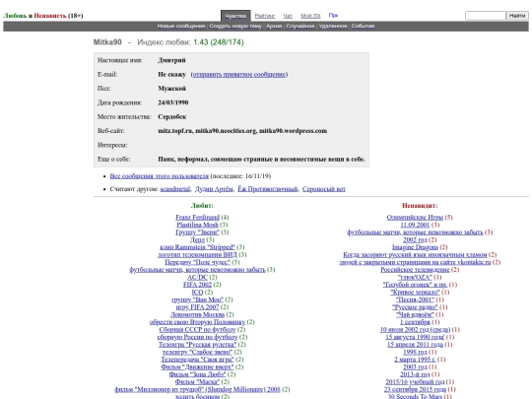This screenshot has width=532, height=399.
Task: Open the Локомотив Москва topic
Action: (x=197, y=314)
